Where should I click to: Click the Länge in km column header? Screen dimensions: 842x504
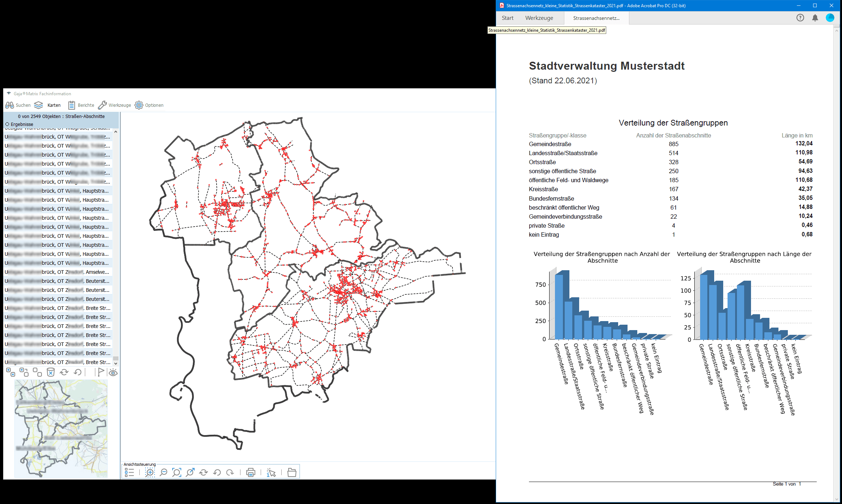797,135
